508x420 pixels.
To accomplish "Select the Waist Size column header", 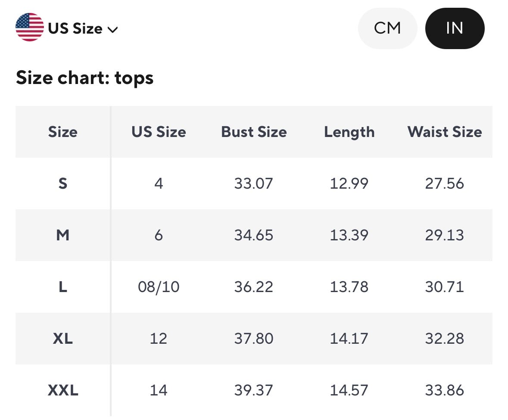I will [444, 132].
